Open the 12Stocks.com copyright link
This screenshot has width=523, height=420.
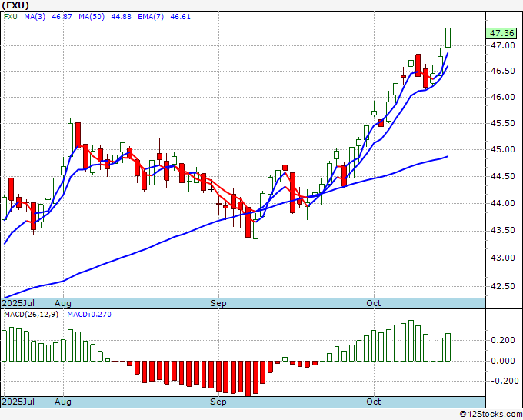[491, 415]
